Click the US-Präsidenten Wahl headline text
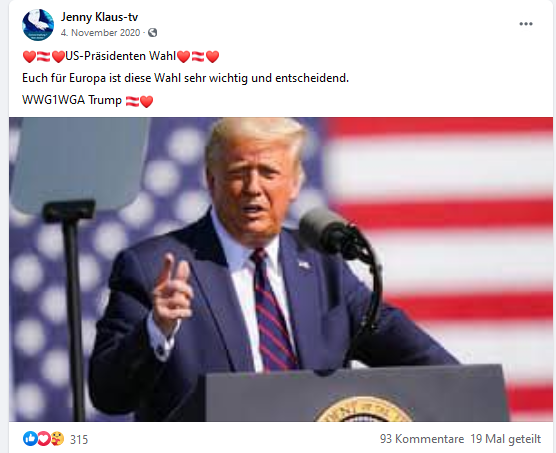This screenshot has width=556, height=453. [121, 56]
